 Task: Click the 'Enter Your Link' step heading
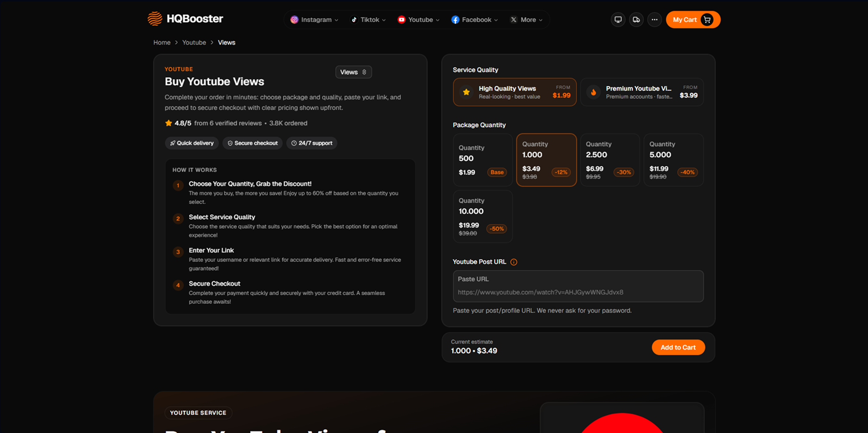(211, 250)
